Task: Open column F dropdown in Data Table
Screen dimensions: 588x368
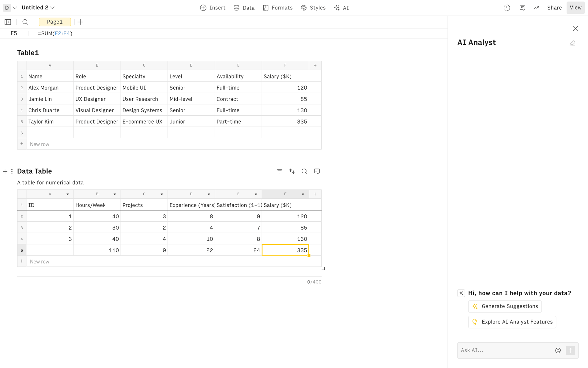Action: click(x=303, y=194)
